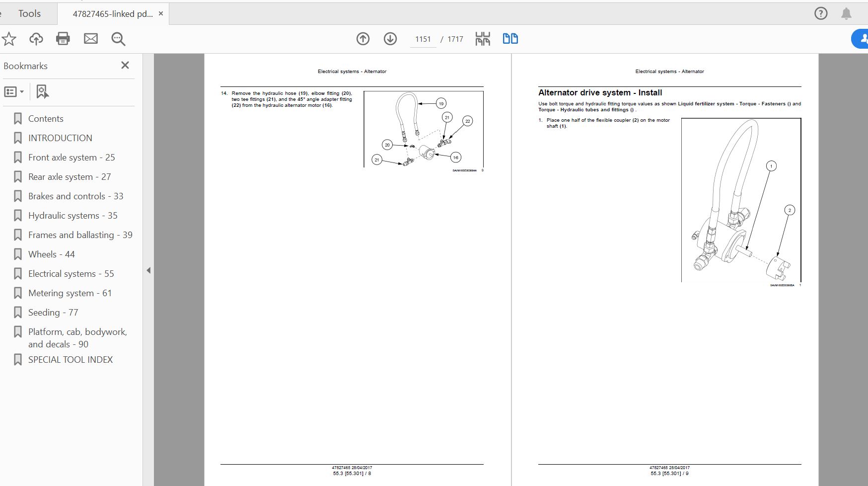
Task: Open Platform, cab, bodywork, and decals bookmark
Action: (77, 338)
